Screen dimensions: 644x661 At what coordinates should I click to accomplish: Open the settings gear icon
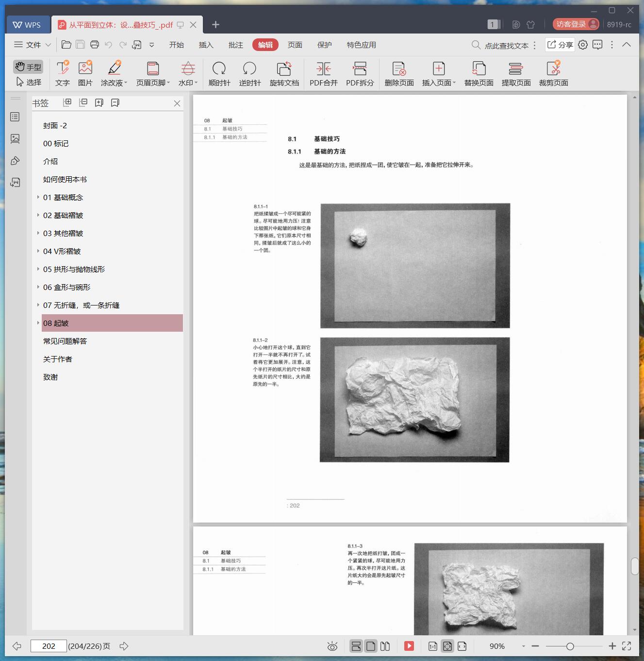click(x=583, y=45)
